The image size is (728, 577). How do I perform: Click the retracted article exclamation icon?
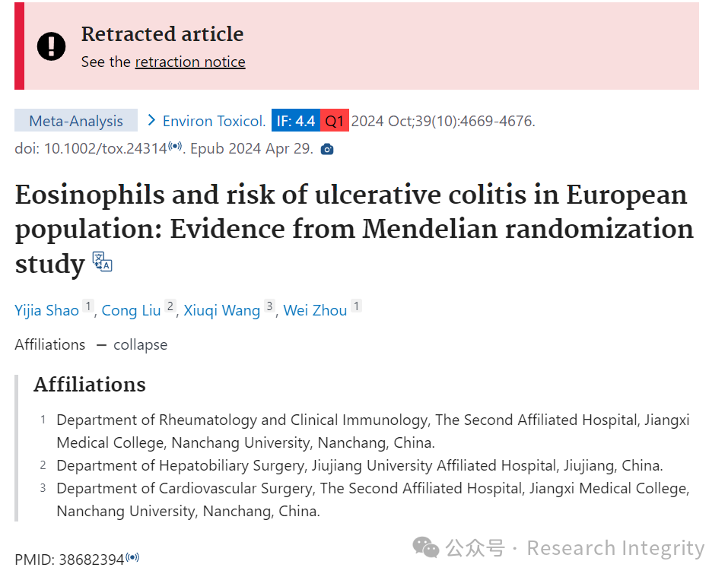[52, 46]
